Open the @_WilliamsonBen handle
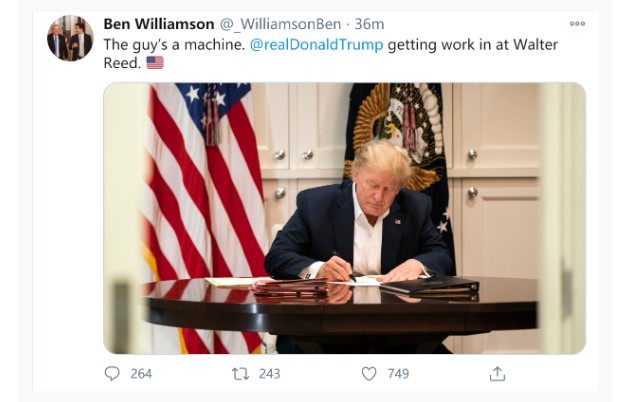The image size is (617, 402). [280, 24]
